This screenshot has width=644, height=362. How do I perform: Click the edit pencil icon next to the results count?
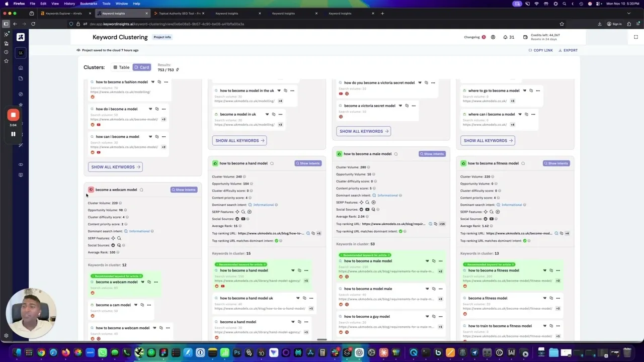(177, 70)
